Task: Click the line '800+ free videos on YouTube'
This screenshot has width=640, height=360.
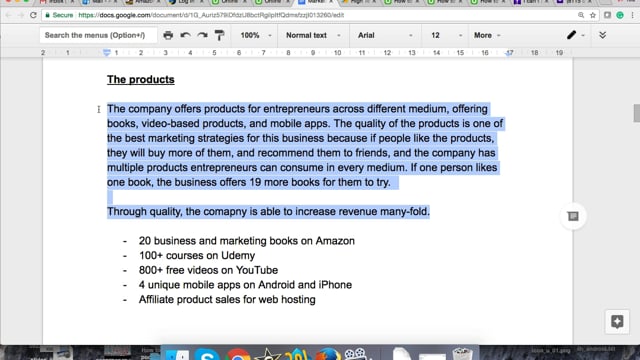Action: tap(208, 270)
